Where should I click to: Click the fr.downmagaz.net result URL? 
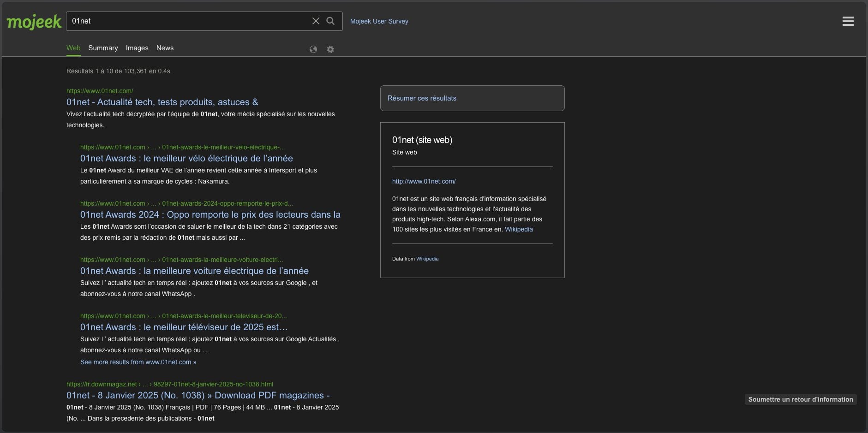(170, 384)
